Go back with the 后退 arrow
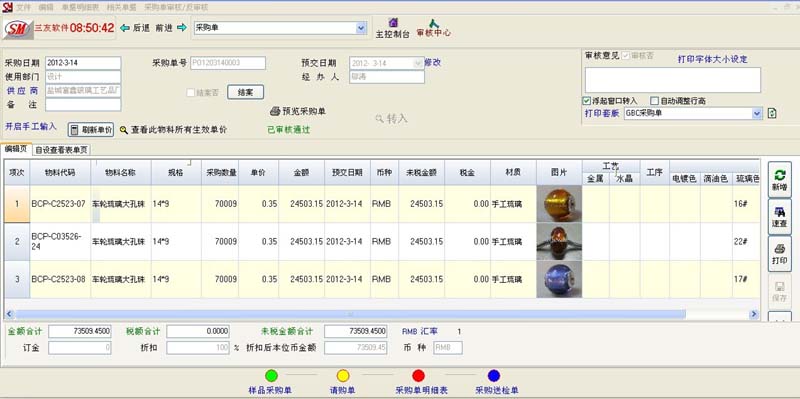800x399 pixels. tap(125, 28)
